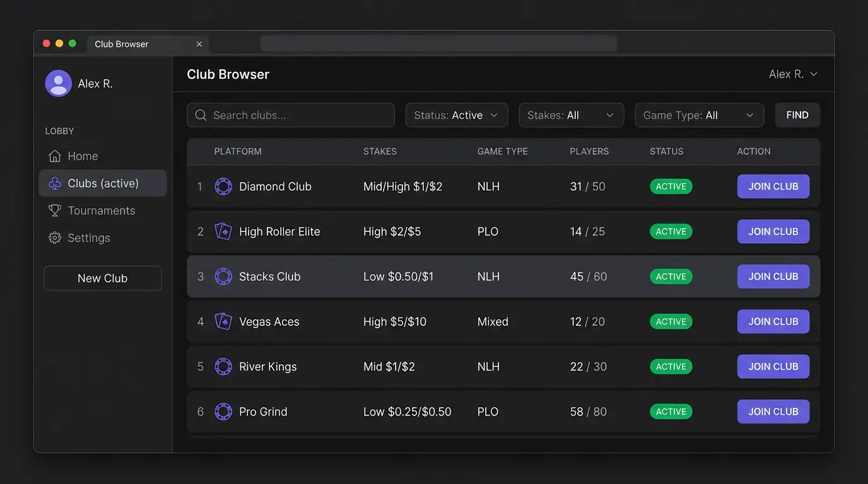Open the Alex R. account menu
The height and width of the screenshot is (484, 868).
793,74
